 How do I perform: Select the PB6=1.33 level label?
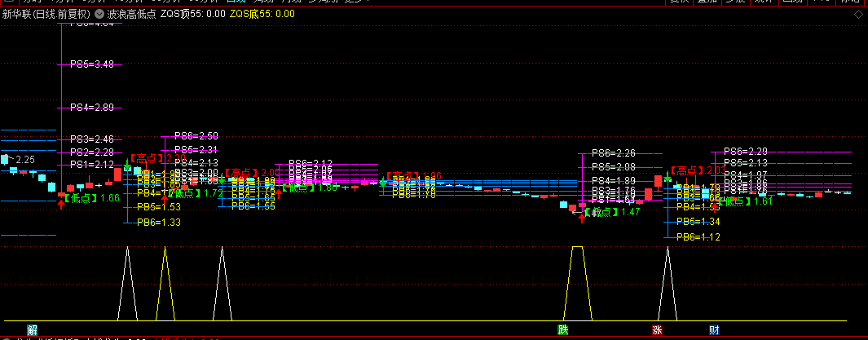tap(158, 222)
